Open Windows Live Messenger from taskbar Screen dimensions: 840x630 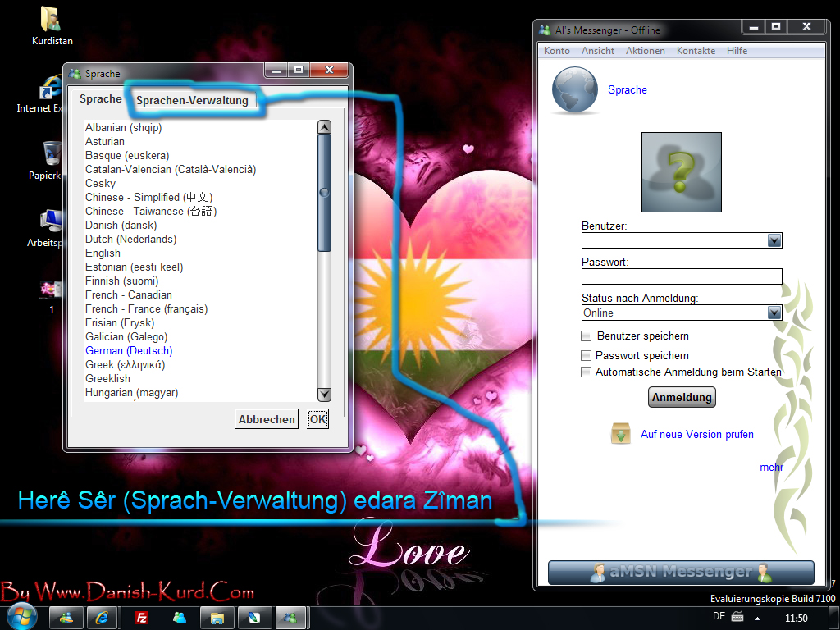66,619
